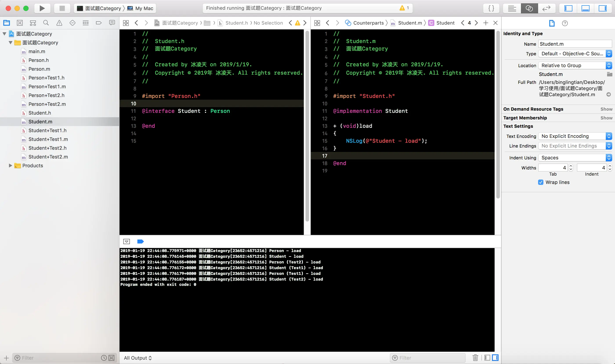The width and height of the screenshot is (615, 364).
Task: Toggle the bottom debug area button
Action: click(x=585, y=8)
